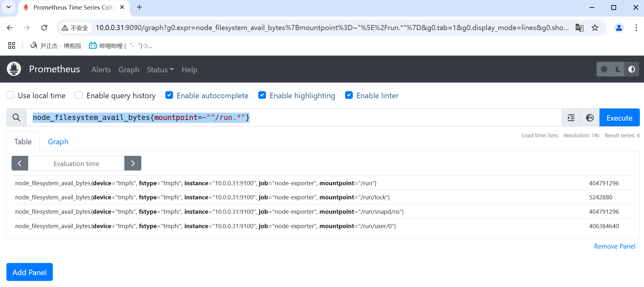
Task: Open the 哔哩哔哩 bookmark
Action: [121, 46]
